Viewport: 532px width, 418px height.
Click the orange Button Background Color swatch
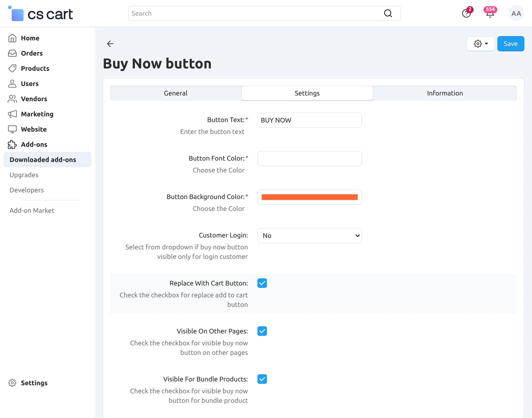click(x=309, y=197)
